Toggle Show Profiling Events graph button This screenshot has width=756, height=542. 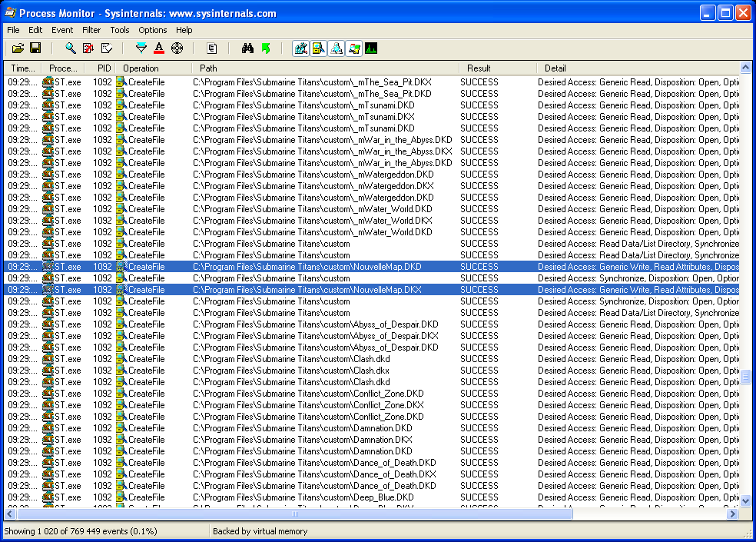[371, 48]
